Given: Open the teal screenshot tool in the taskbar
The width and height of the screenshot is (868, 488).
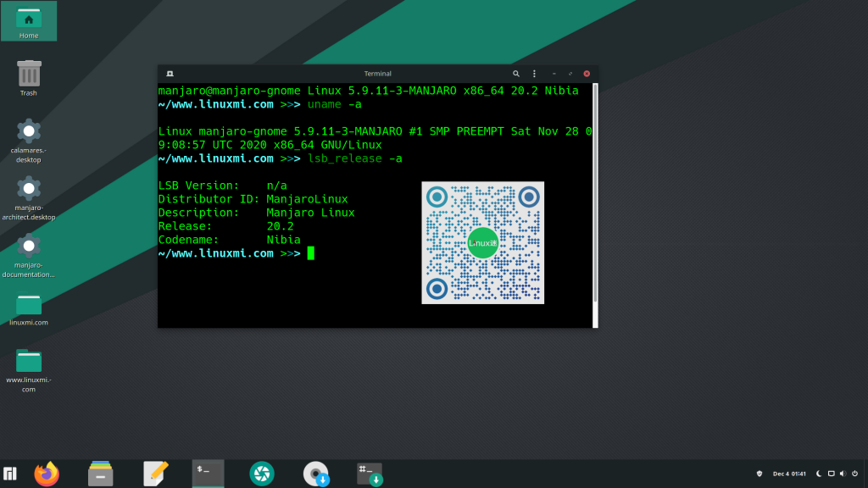Looking at the screenshot, I should pos(261,474).
